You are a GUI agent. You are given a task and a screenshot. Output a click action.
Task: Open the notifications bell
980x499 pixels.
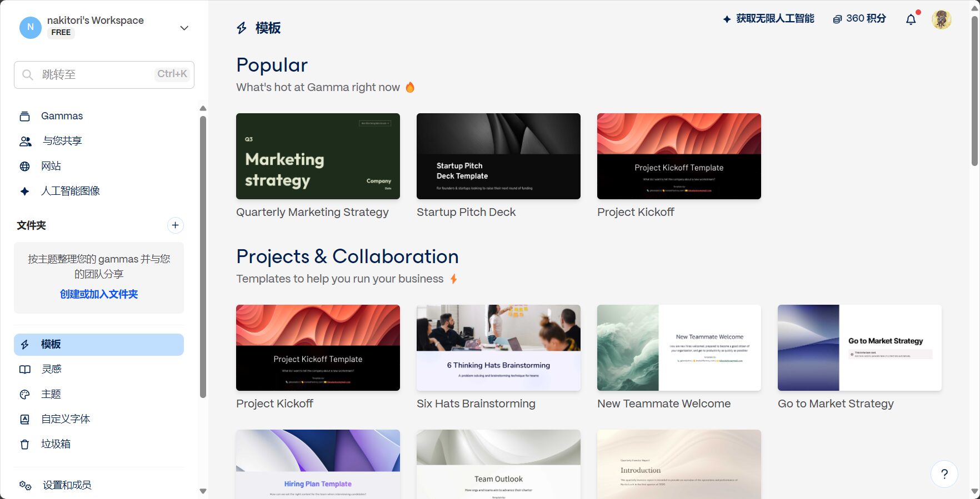pyautogui.click(x=911, y=20)
